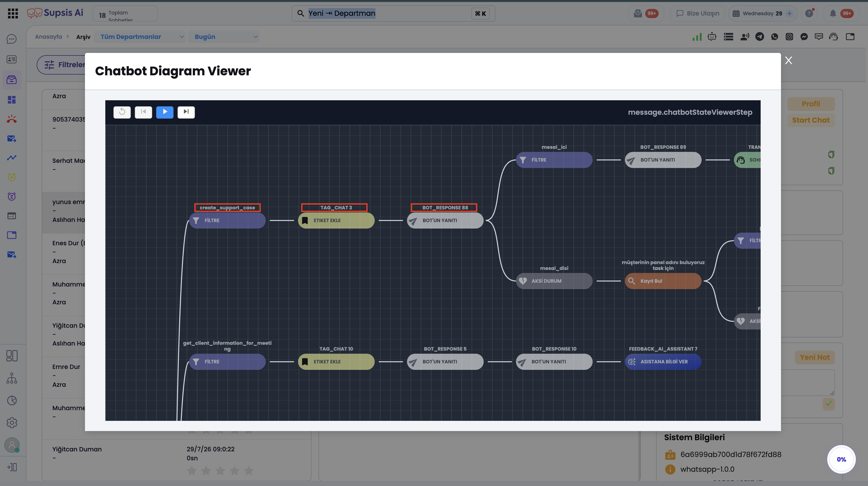Open the help question mark icon
Viewport: 868px width, 486px height.
pos(809,13)
